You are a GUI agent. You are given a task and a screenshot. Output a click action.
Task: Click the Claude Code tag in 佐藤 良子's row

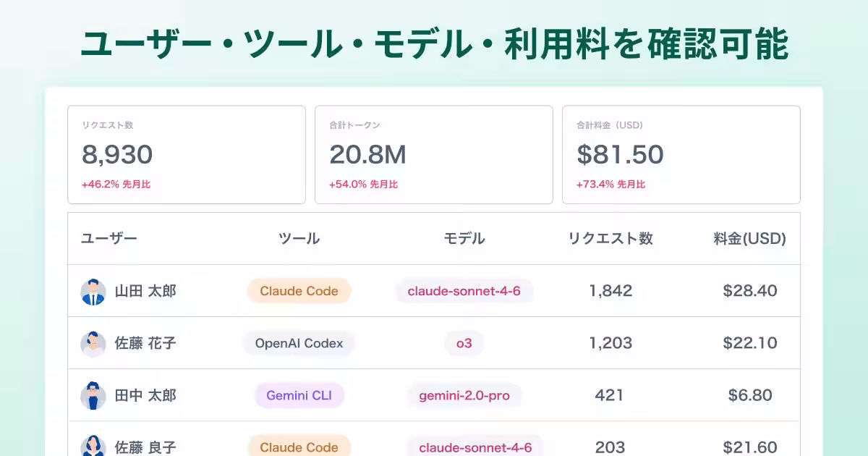click(x=299, y=446)
